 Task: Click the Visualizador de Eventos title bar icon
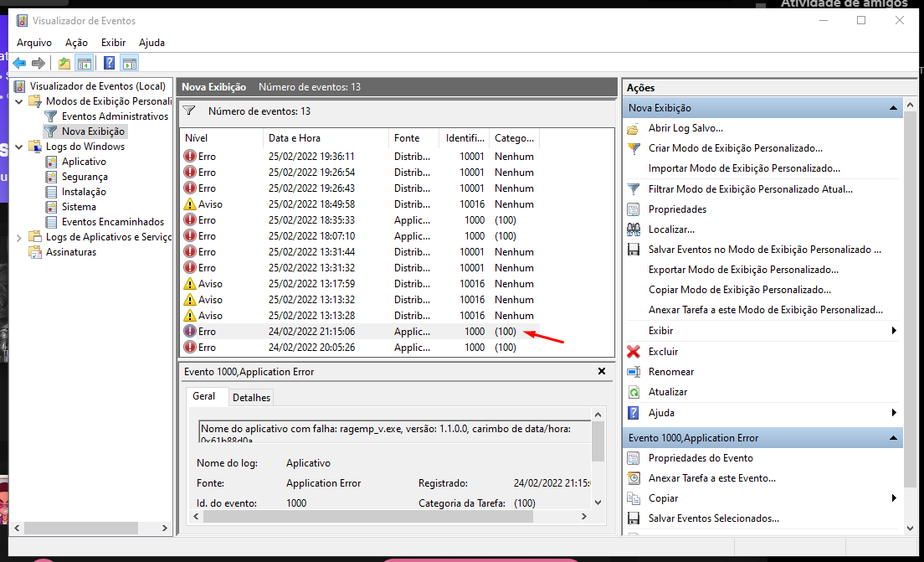[x=22, y=21]
